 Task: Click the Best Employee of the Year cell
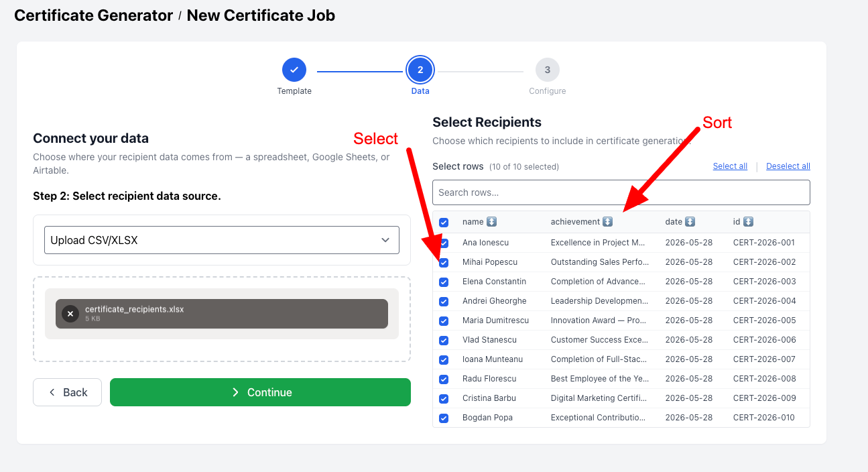(x=599, y=379)
